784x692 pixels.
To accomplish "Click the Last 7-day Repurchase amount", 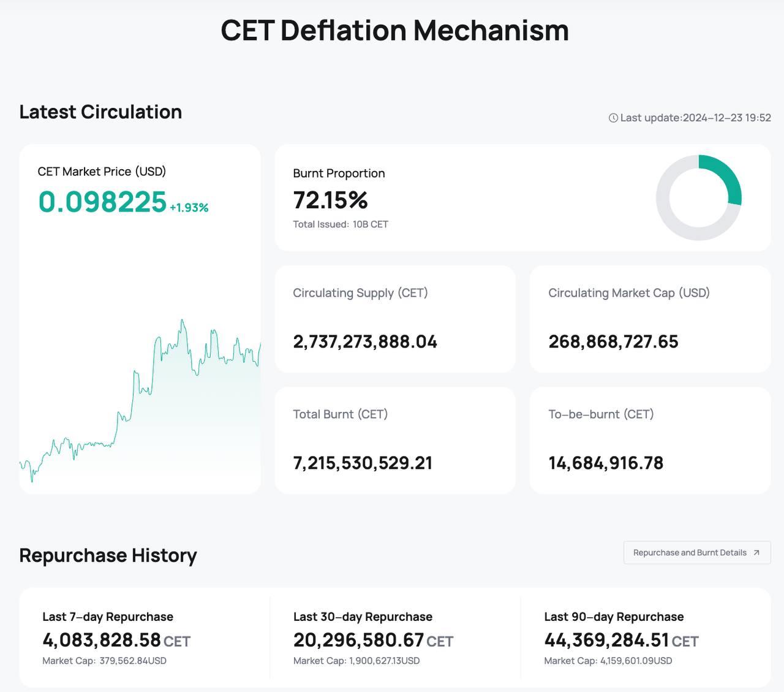I will pyautogui.click(x=102, y=640).
